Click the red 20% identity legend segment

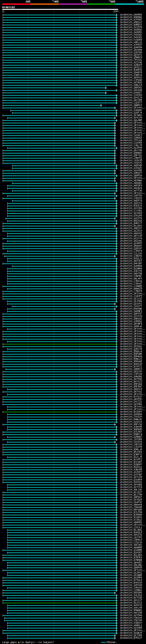(x=16, y=4)
